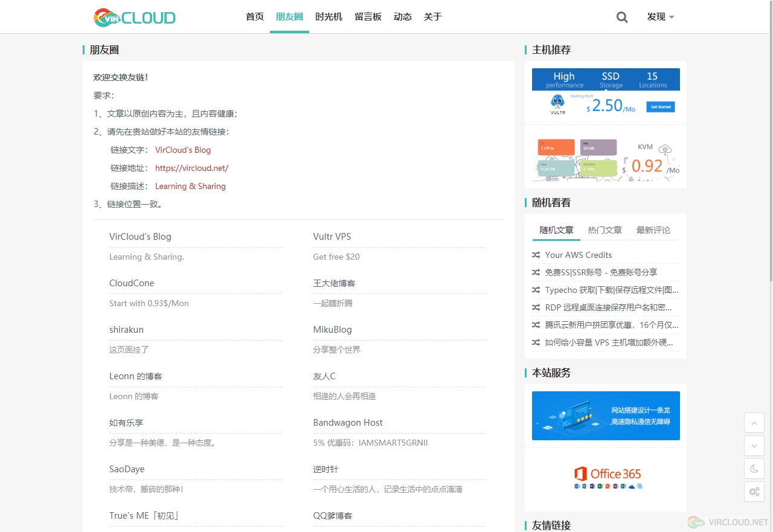Open the VirCloud logo home link
Viewport: 773px width, 532px height.
(135, 18)
